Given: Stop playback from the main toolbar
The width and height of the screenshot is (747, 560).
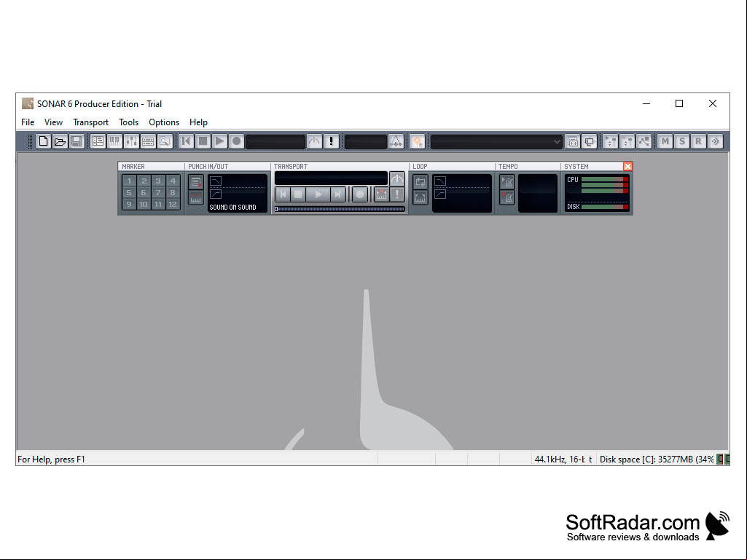Looking at the screenshot, I should coord(203,141).
